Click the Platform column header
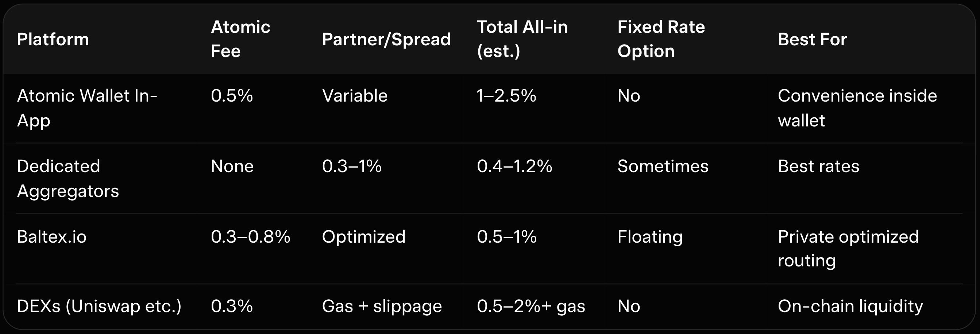Viewport: 980px width, 334px height. point(53,39)
